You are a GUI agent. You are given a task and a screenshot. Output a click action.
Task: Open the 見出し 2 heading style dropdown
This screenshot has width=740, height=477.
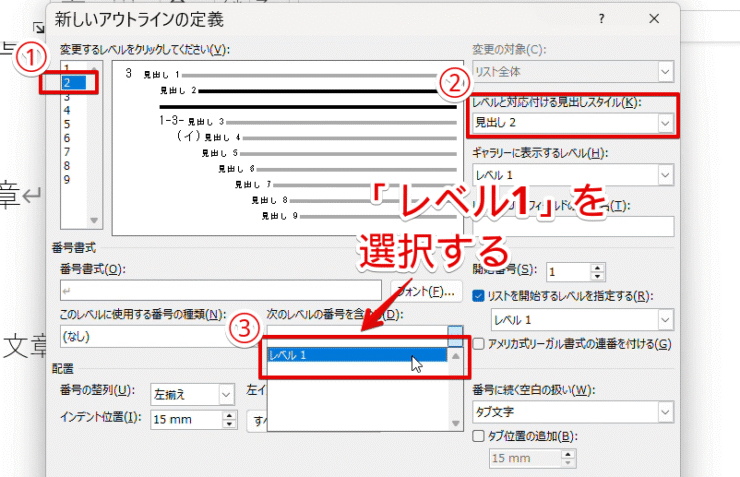coord(665,123)
